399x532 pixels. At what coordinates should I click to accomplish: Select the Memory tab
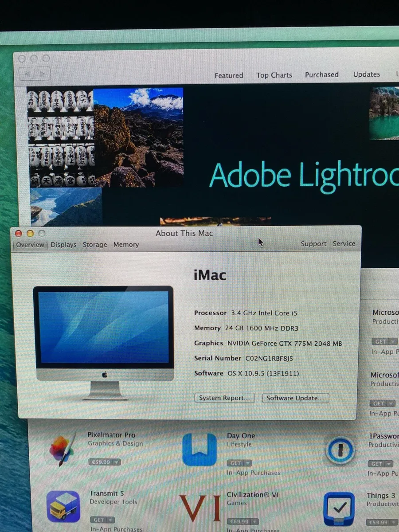click(x=126, y=245)
